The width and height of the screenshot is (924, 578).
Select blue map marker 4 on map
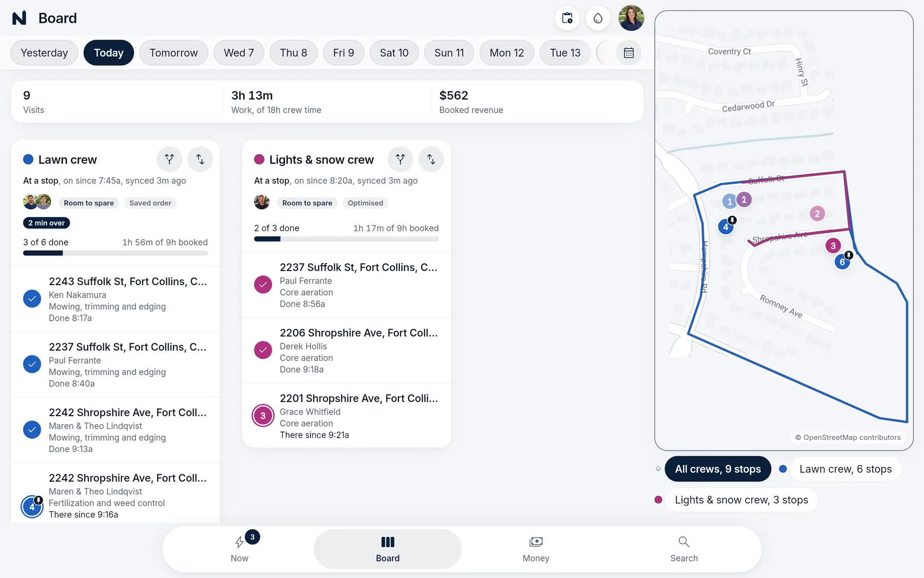[x=726, y=227]
